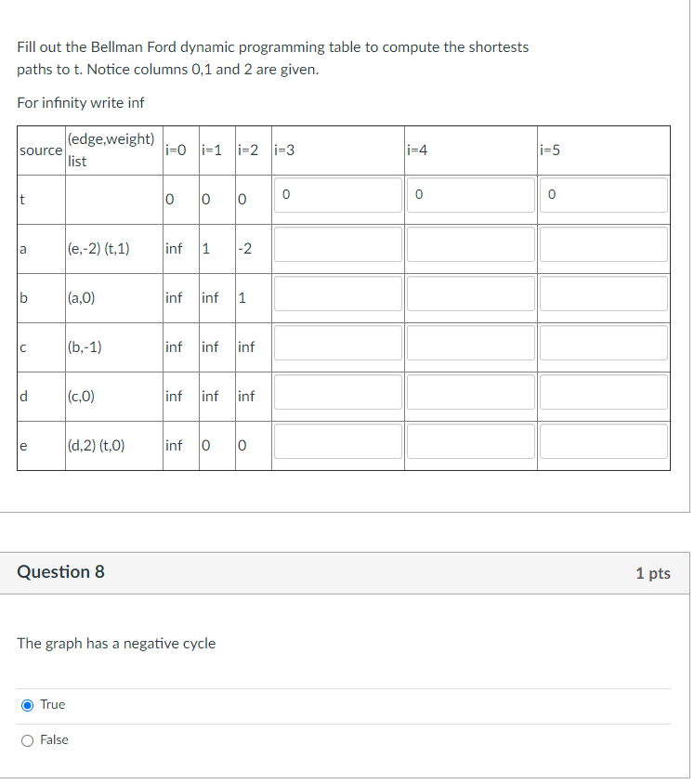Click the i=3 input field for row a

coord(337,244)
